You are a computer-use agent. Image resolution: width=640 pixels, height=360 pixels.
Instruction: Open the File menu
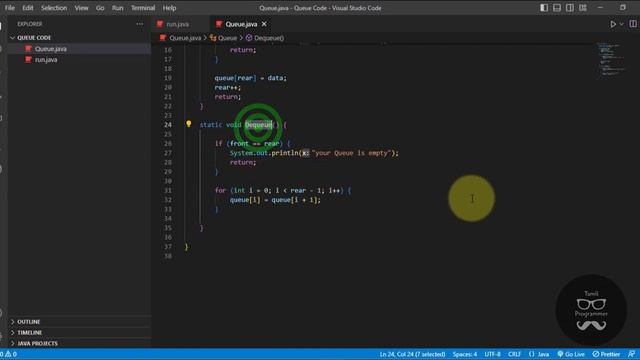pyautogui.click(x=10, y=8)
